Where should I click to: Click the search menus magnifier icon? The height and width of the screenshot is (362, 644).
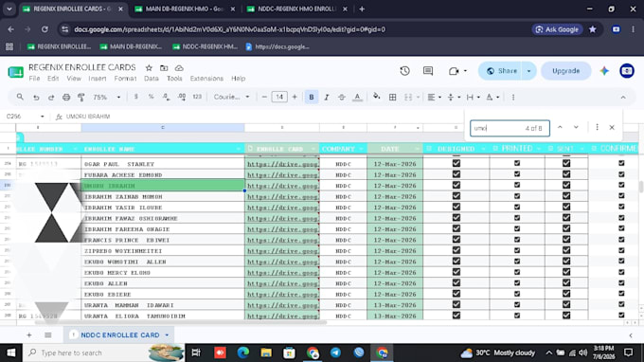pyautogui.click(x=20, y=97)
